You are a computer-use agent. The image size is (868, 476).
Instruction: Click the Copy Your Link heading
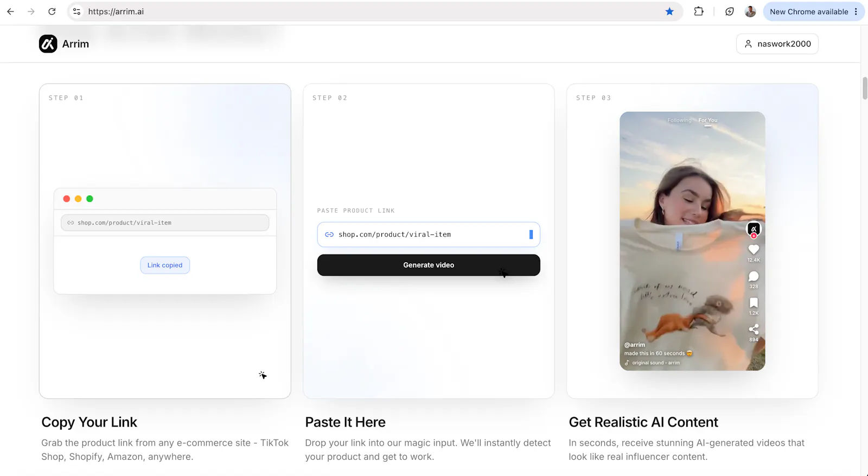tap(90, 422)
